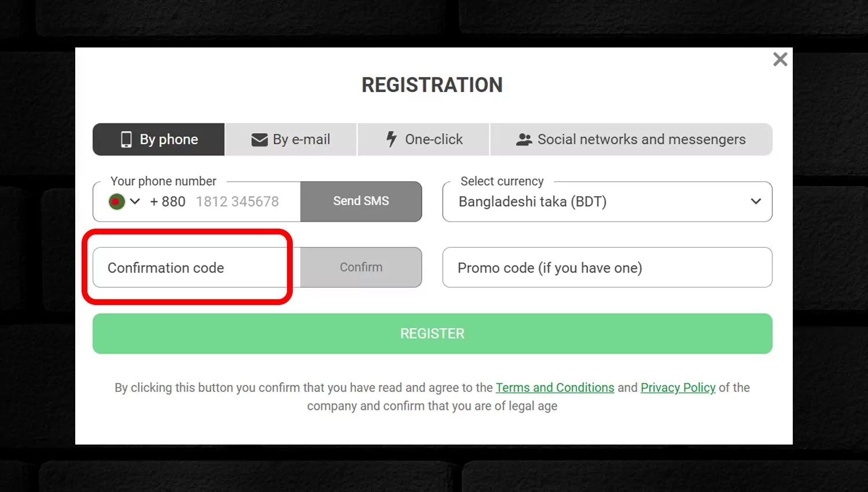Open the currency dropdown arrow

[x=756, y=201]
